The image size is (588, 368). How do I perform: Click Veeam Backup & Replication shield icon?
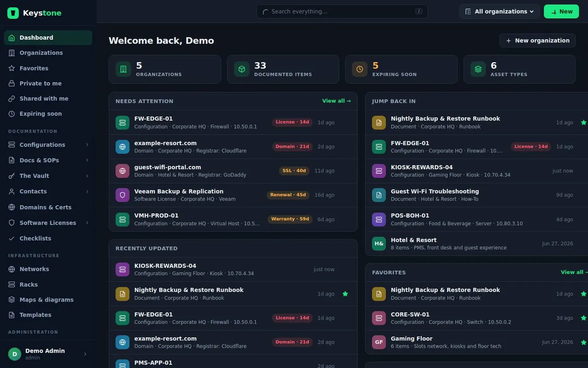tap(123, 195)
